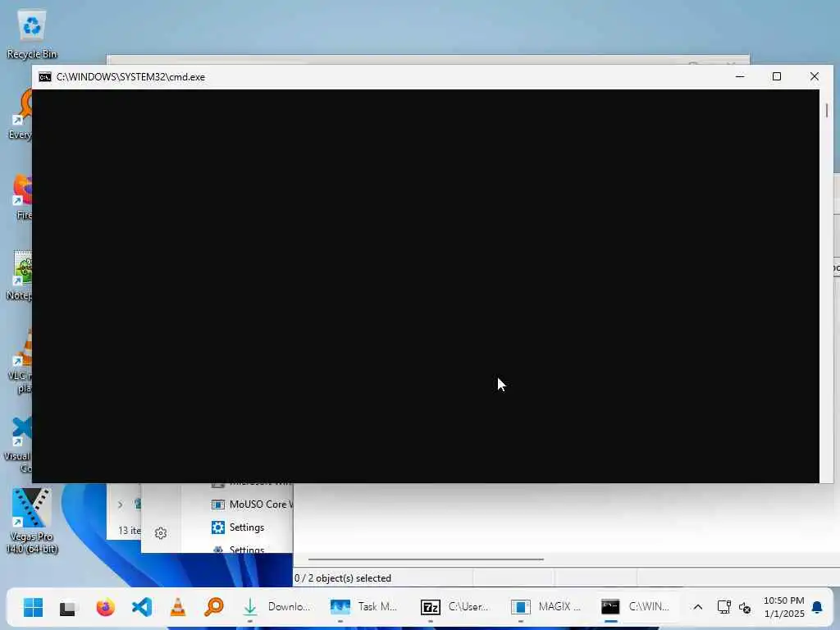Screen dimensions: 840x630
Task: Open the volume tray icon
Action: tap(745, 608)
